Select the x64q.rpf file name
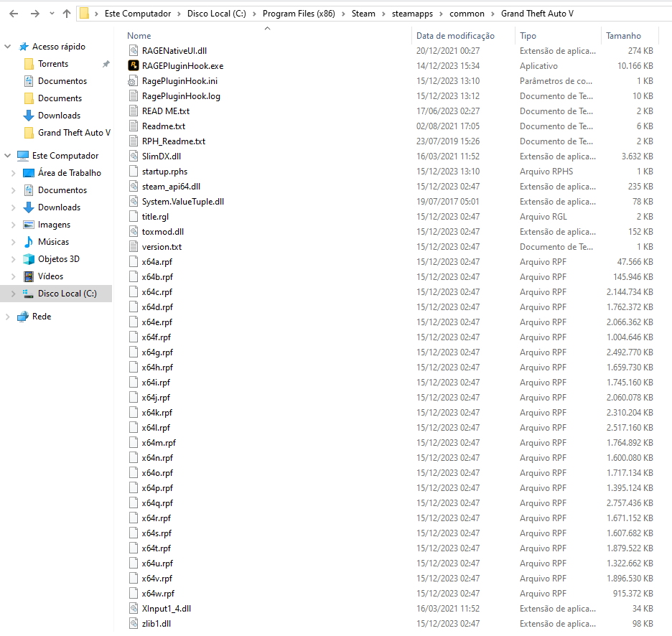Image resolution: width=672 pixels, height=636 pixels. click(x=157, y=502)
